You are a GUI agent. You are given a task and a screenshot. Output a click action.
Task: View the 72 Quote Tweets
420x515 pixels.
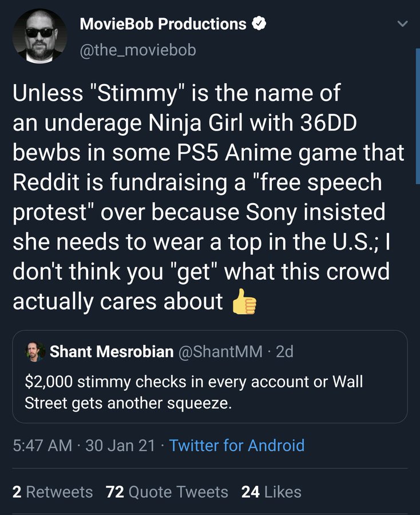click(x=167, y=492)
